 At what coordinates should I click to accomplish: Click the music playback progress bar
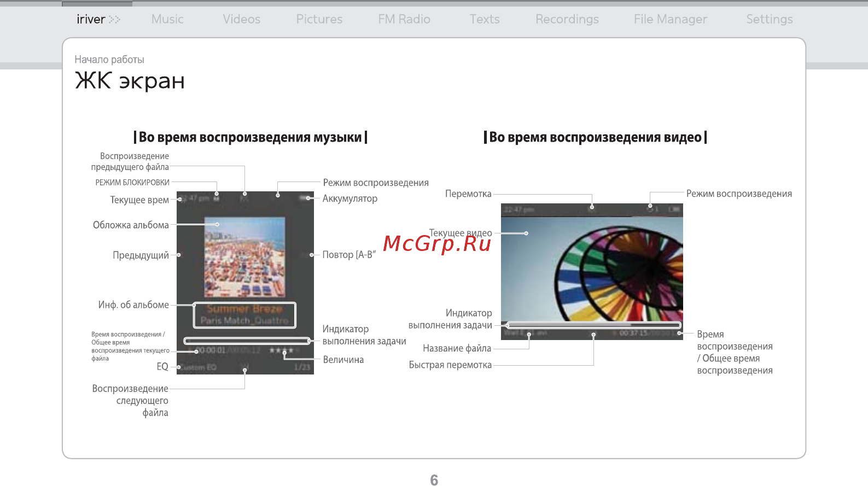pos(247,341)
